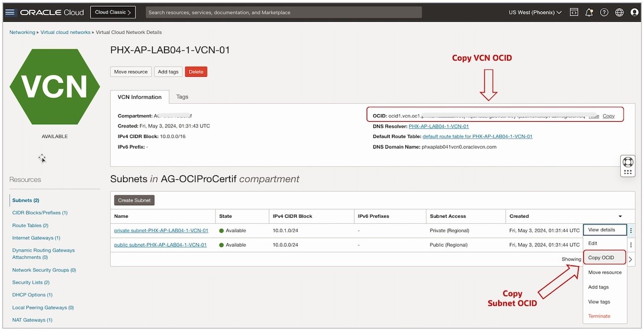Select Terminate in context menu
The width and height of the screenshot is (644, 332).
point(605,316)
